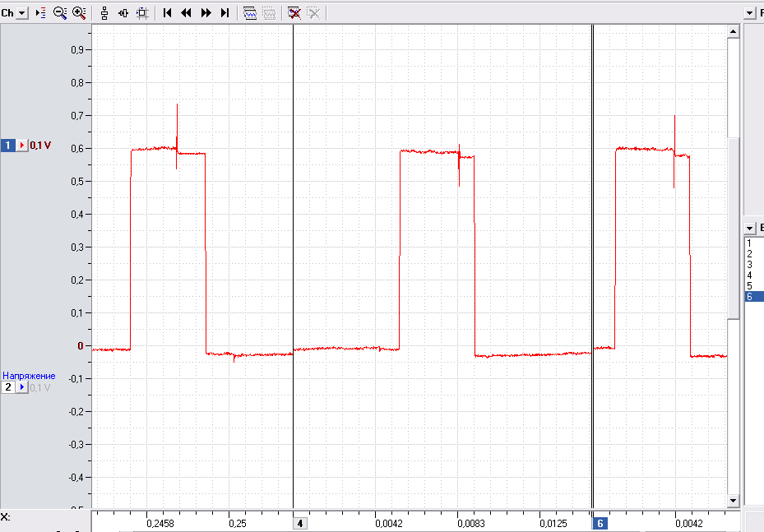Open the Ch channel dropdown
This screenshot has height=532, width=764.
click(x=22, y=13)
